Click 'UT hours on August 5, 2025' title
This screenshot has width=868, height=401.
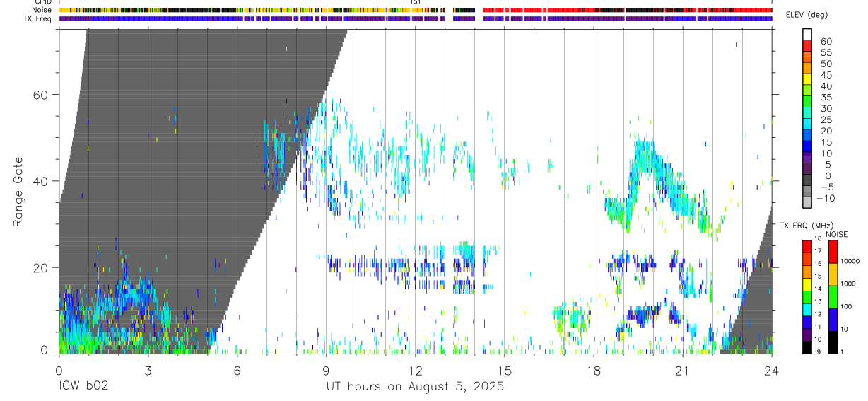click(x=415, y=387)
